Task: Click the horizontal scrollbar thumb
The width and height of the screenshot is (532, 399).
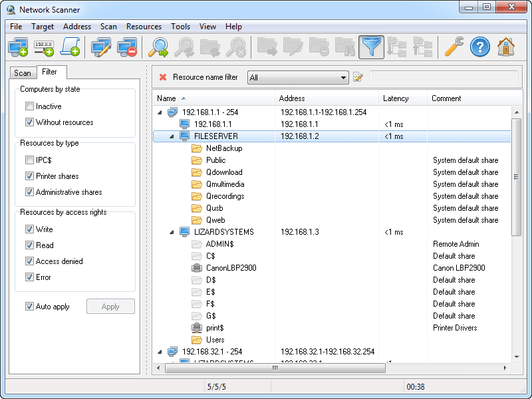Action: [x=275, y=368]
